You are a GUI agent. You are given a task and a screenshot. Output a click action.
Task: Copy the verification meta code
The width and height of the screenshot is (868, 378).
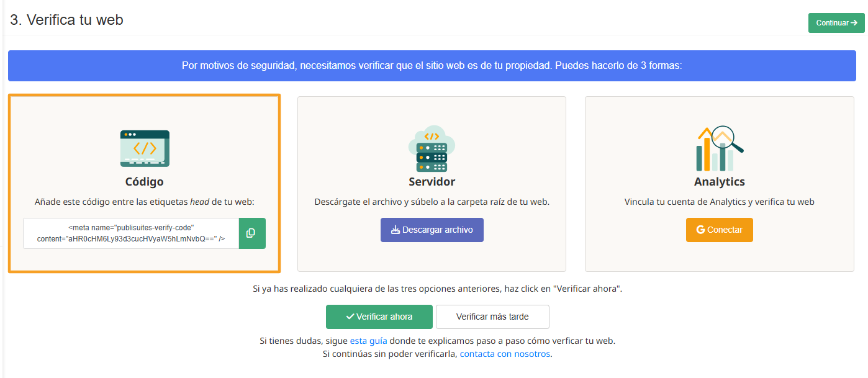click(251, 233)
